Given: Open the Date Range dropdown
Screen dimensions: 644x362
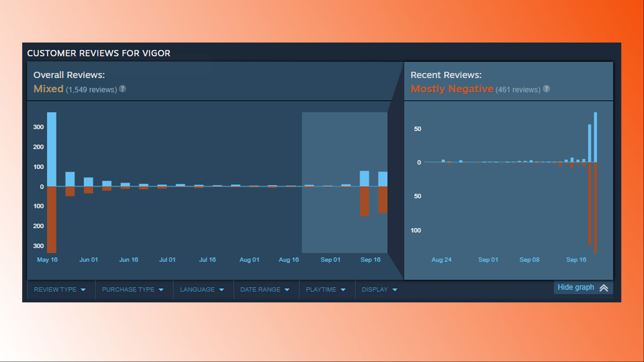Looking at the screenshot, I should (265, 290).
